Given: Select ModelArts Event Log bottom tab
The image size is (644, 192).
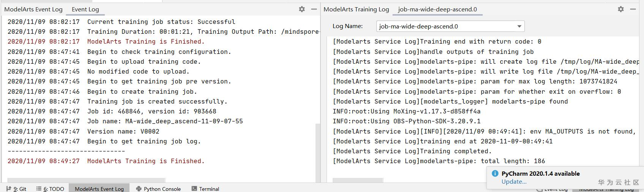Looking at the screenshot, I should (x=99, y=189).
